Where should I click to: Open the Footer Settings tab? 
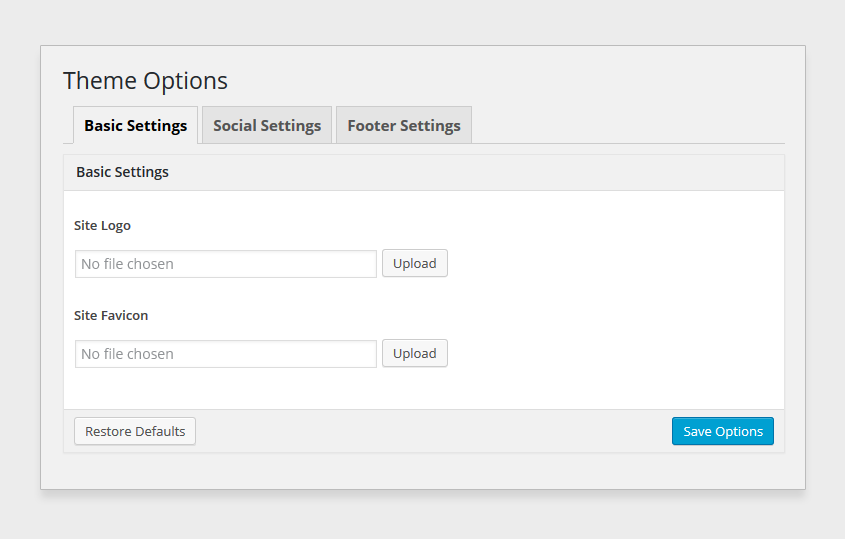click(x=404, y=125)
